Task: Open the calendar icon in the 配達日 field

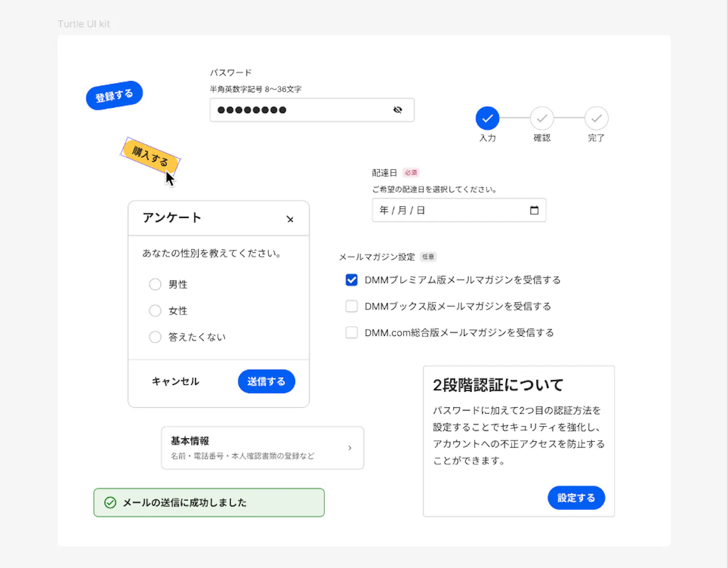Action: coord(534,210)
